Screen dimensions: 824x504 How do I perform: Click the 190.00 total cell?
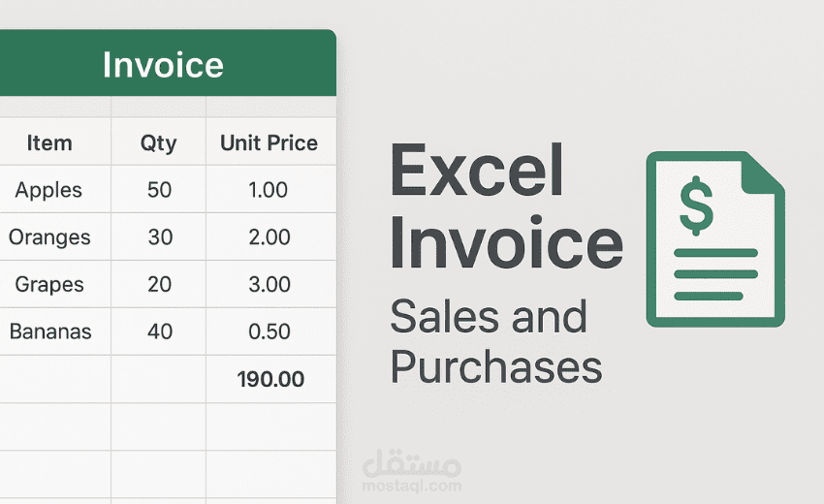[x=270, y=379]
